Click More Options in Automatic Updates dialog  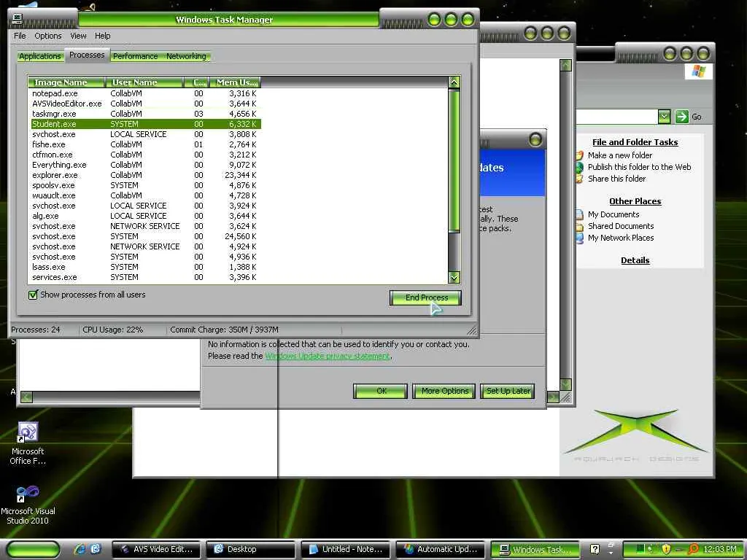(x=444, y=391)
